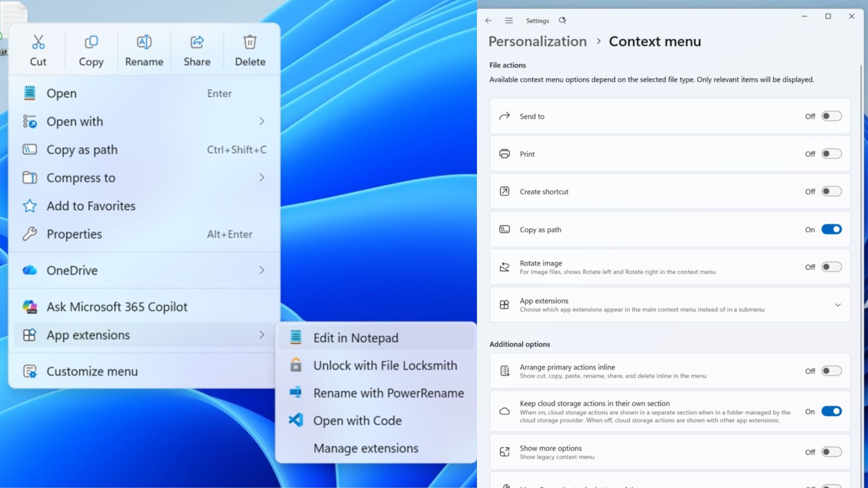The width and height of the screenshot is (868, 488).
Task: Click the Visual Studio Code icon
Action: tap(296, 420)
